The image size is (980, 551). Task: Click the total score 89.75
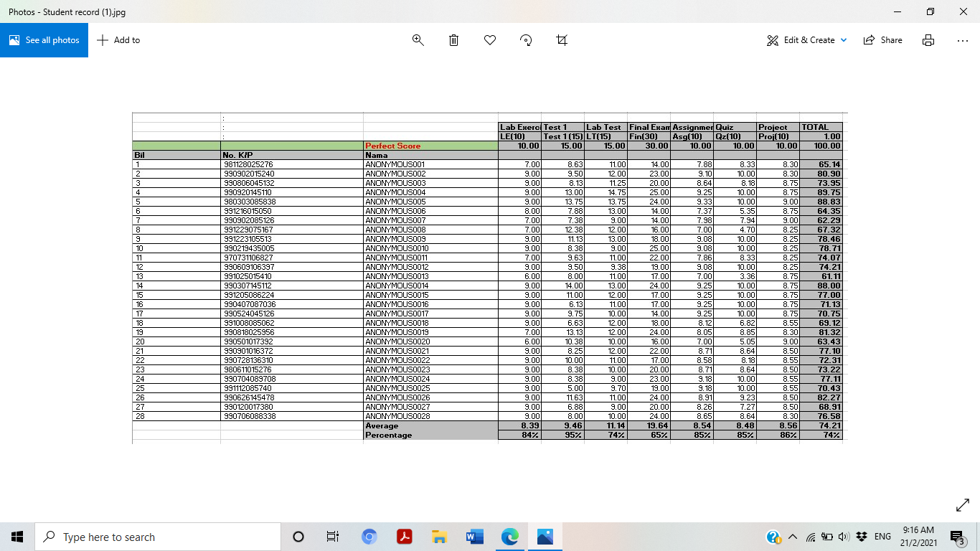coord(829,192)
